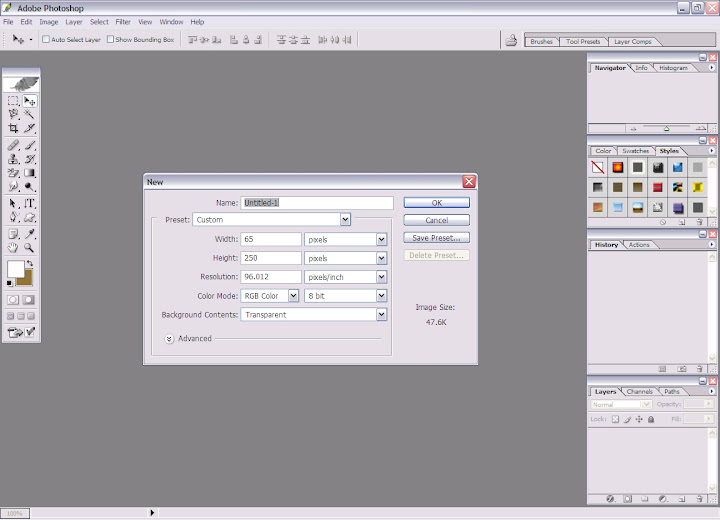Expand the Advanced section in New dialog
Viewport: 720px width, 520px height.
[x=170, y=338]
